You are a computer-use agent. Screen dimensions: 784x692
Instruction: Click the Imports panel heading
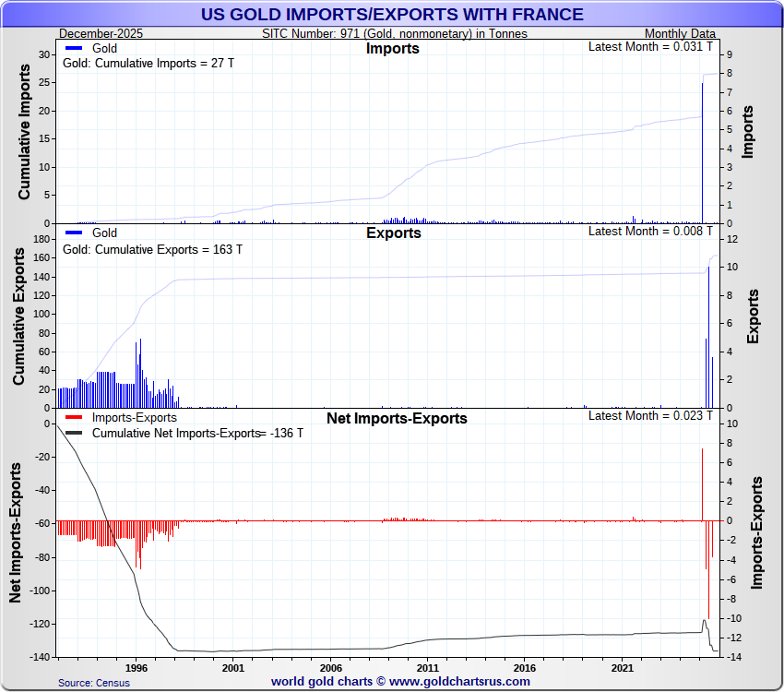coord(392,49)
